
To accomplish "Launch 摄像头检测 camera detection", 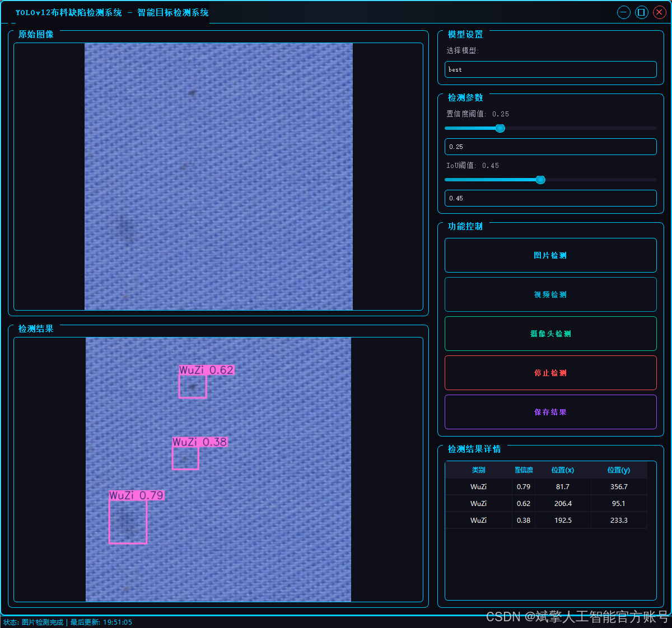I will (x=550, y=334).
